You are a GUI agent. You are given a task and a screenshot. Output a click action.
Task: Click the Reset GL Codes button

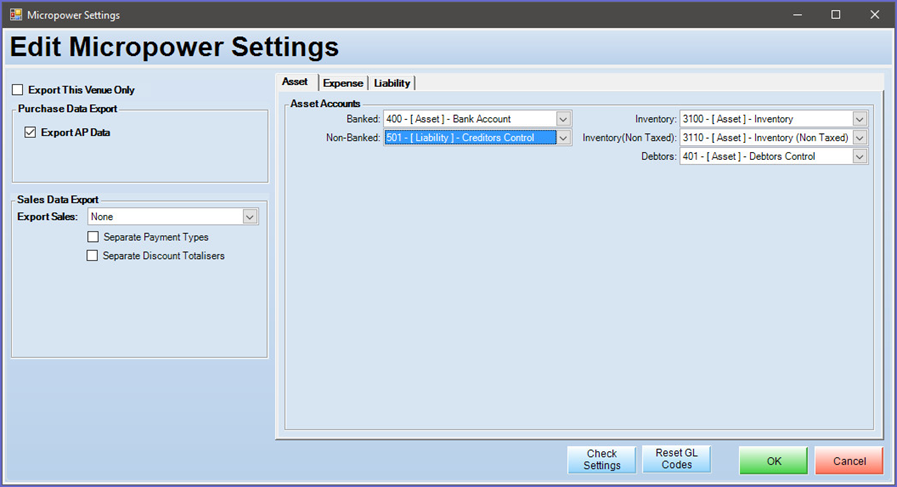tap(677, 459)
